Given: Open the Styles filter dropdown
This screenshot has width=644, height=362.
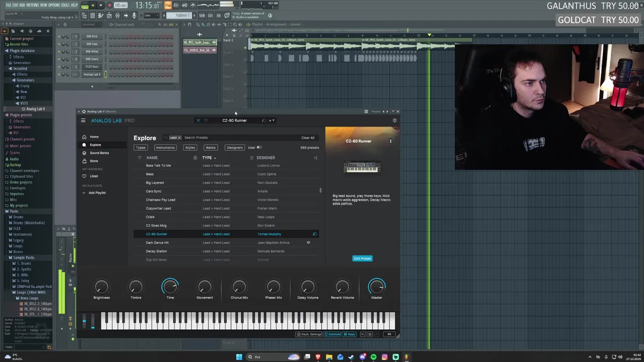Looking at the screenshot, I should click(190, 147).
